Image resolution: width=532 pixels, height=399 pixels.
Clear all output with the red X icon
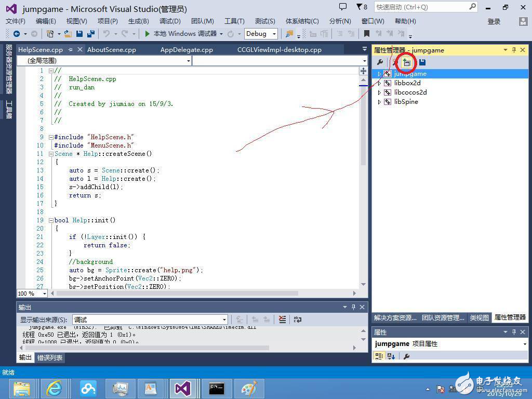[282, 320]
